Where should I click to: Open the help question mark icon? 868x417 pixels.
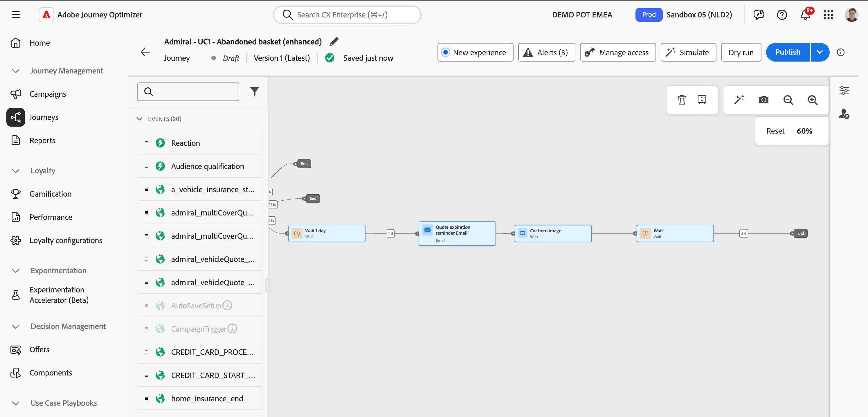(x=782, y=15)
